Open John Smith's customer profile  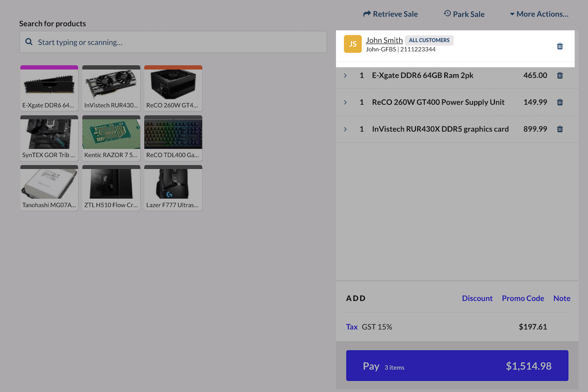coord(384,40)
